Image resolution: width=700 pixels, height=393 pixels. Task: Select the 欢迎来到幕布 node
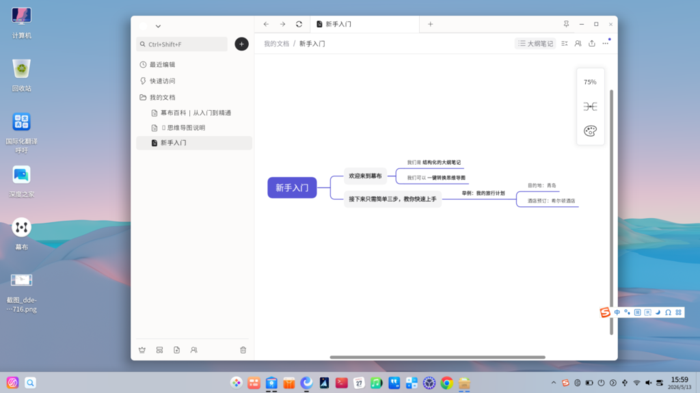click(365, 176)
